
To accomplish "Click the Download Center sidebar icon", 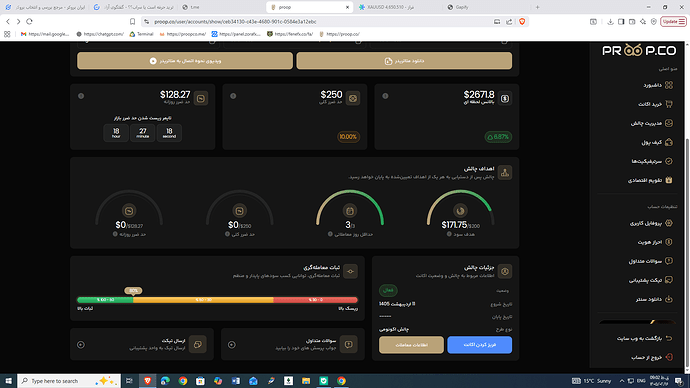I will click(x=669, y=299).
